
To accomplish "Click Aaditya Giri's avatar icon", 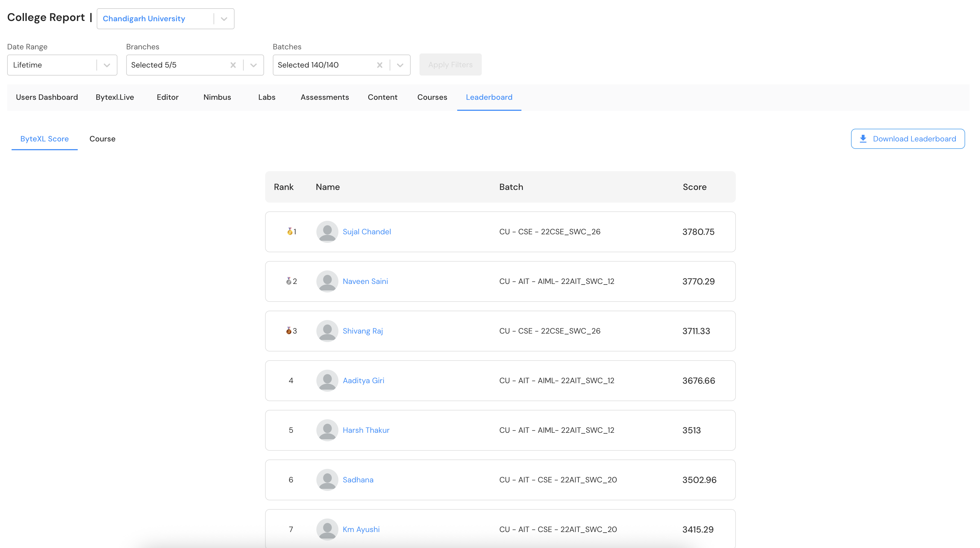I will [x=327, y=381].
